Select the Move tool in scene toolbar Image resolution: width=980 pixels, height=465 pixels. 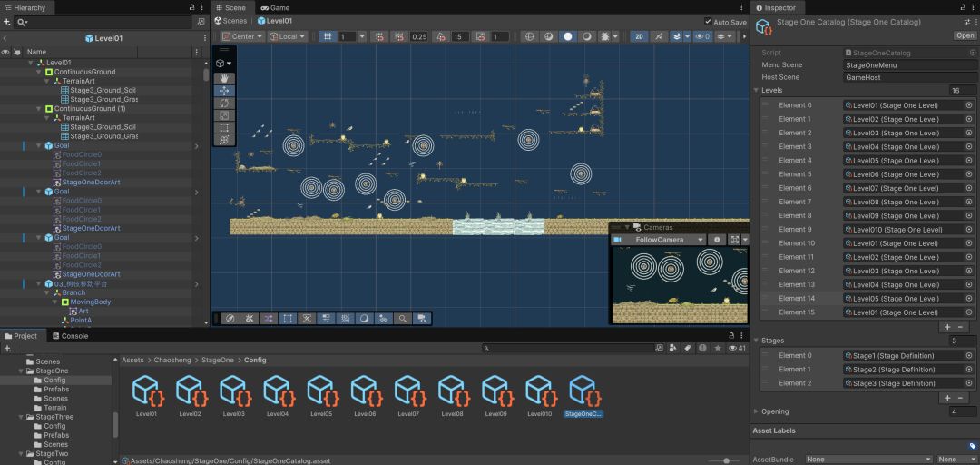pyautogui.click(x=224, y=91)
